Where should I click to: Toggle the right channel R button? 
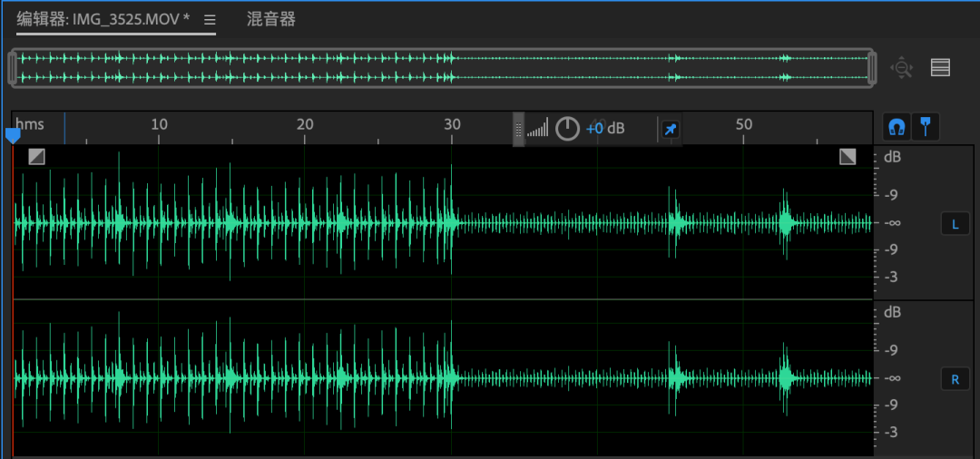[x=955, y=379]
